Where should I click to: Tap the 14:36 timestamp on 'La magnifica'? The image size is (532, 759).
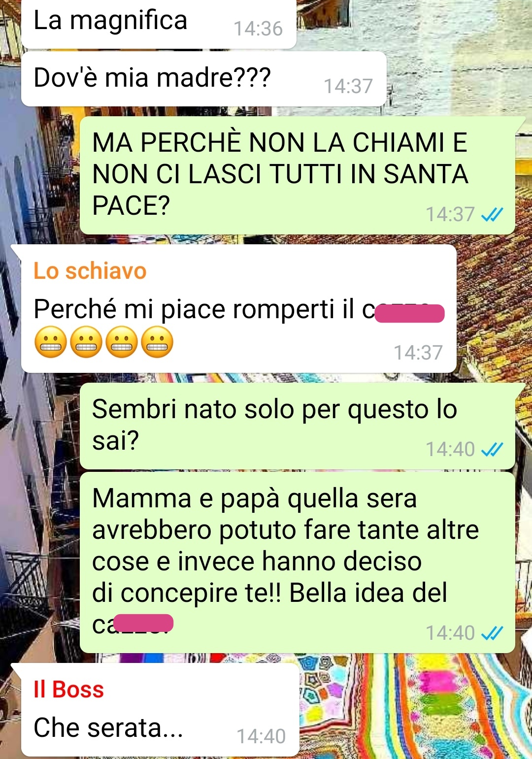[258, 29]
